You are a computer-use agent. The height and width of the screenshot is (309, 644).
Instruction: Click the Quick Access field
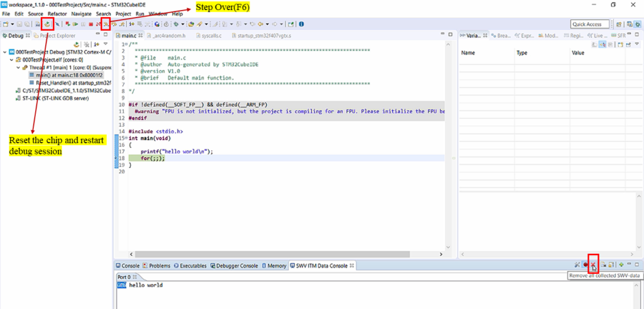[589, 24]
